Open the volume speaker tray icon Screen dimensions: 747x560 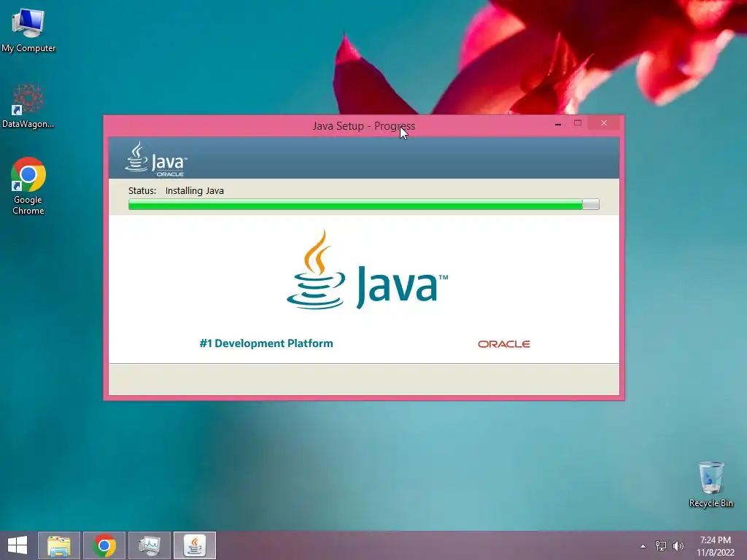(x=678, y=546)
